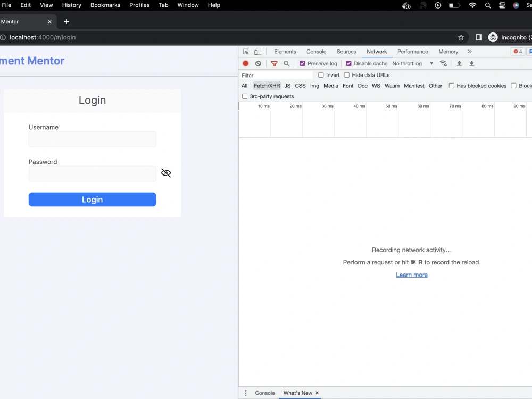
Task: Switch to the Memory panel tab
Action: pos(448,52)
